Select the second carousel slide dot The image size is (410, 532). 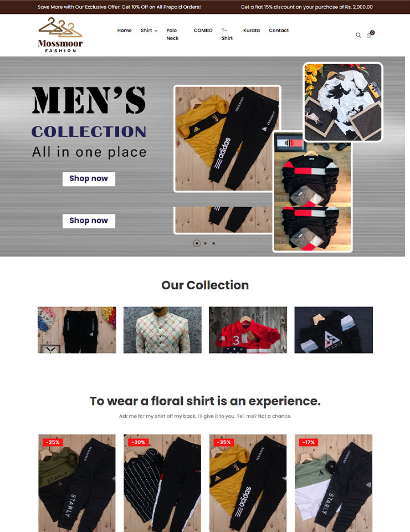pos(205,243)
